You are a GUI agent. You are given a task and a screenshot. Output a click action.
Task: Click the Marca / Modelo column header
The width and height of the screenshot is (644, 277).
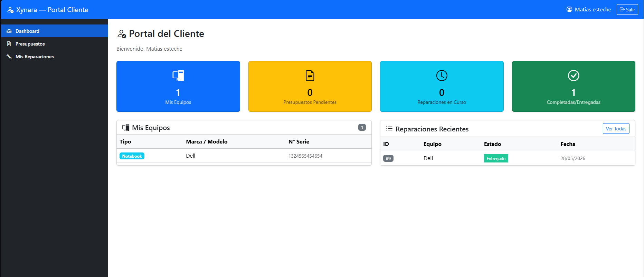[207, 141]
